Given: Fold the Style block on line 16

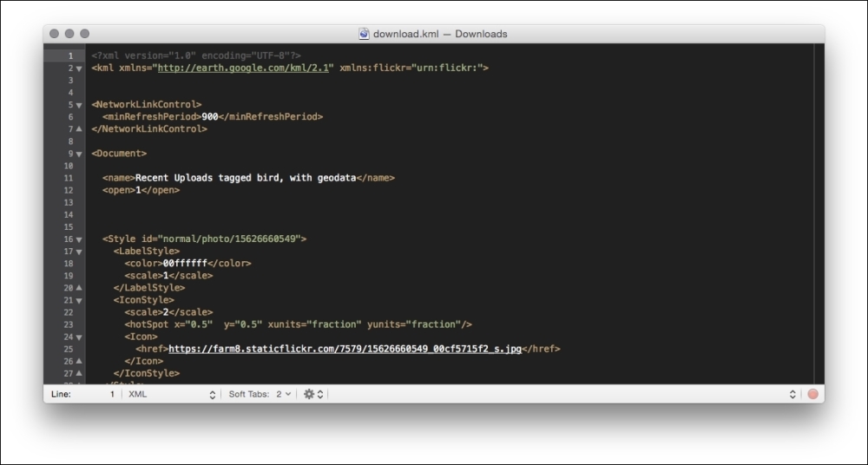Looking at the screenshot, I should pyautogui.click(x=79, y=239).
